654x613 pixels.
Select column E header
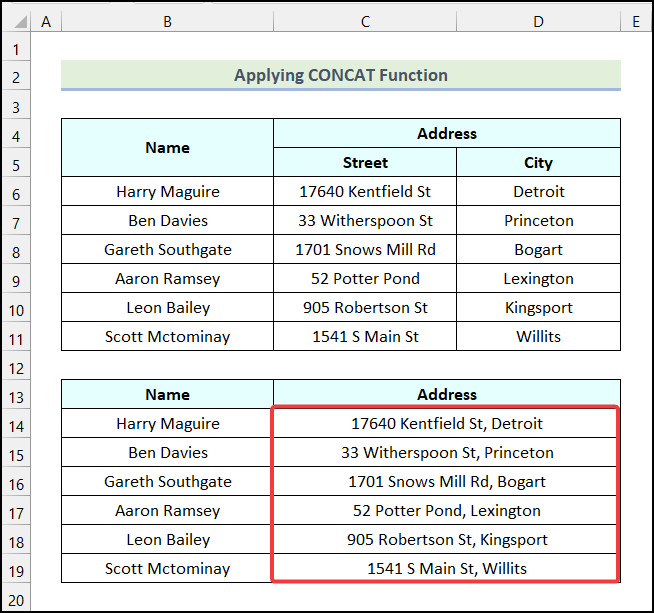tap(636, 21)
